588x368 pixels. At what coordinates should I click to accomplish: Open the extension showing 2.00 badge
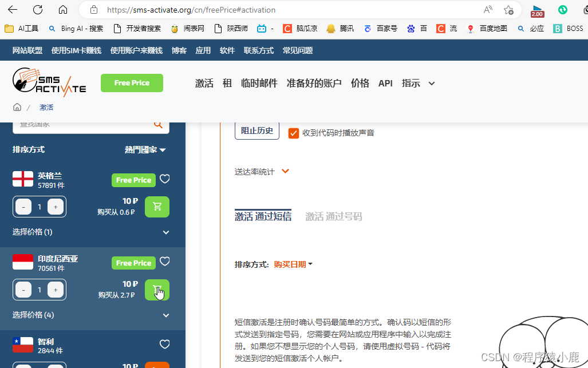pyautogui.click(x=537, y=11)
